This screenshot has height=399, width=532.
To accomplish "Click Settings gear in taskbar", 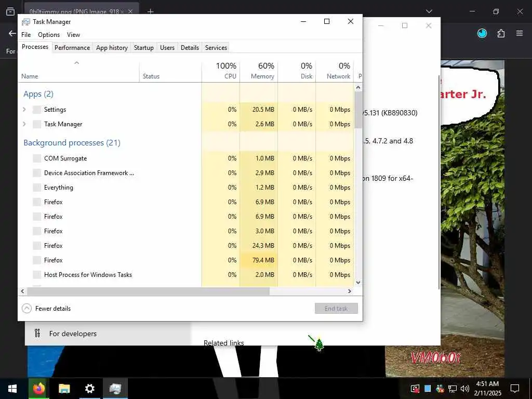I will pyautogui.click(x=89, y=389).
